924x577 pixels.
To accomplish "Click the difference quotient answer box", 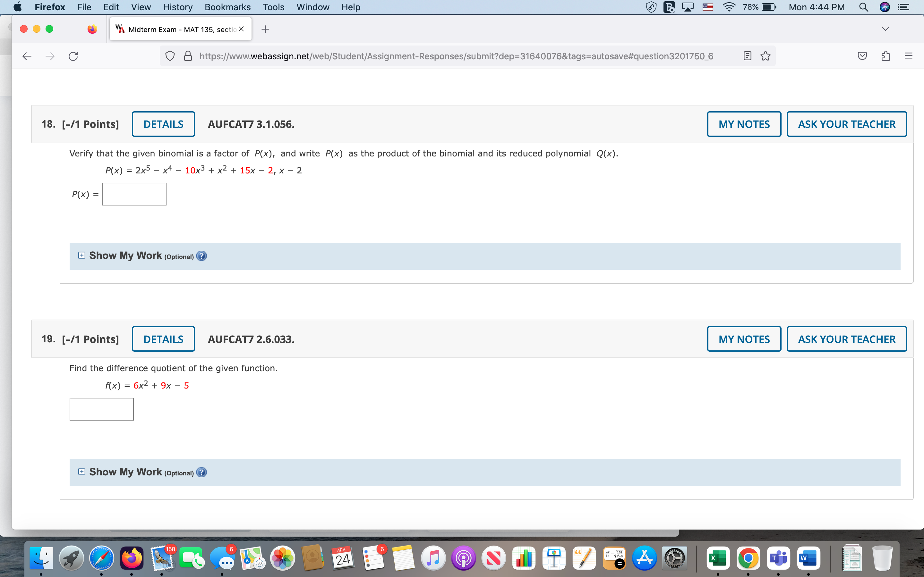I will (x=102, y=409).
